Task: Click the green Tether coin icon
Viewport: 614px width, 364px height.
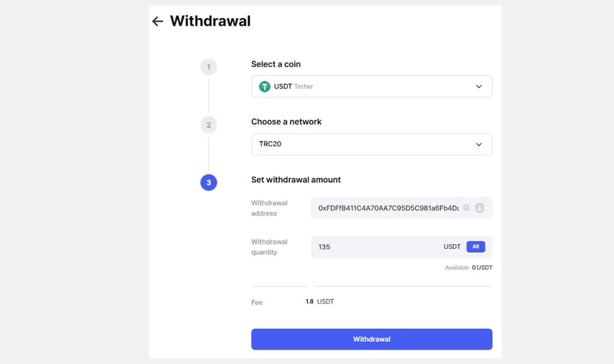Action: tap(264, 86)
